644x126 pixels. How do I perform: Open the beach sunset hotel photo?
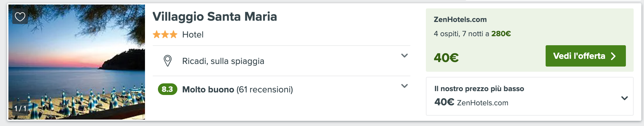pos(77,62)
